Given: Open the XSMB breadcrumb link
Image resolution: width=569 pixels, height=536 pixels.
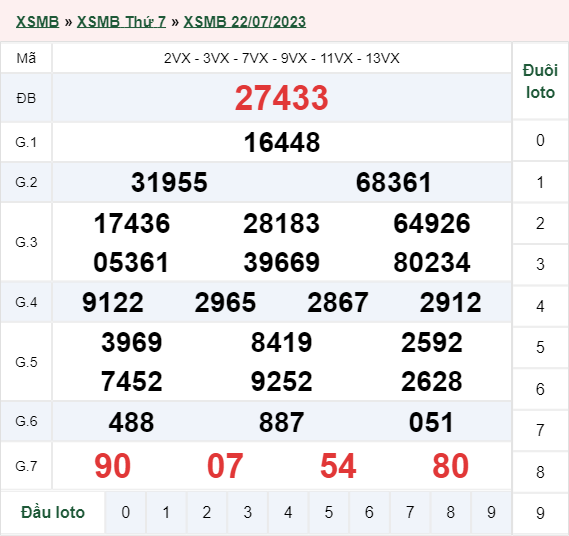Looking at the screenshot, I should point(37,22).
